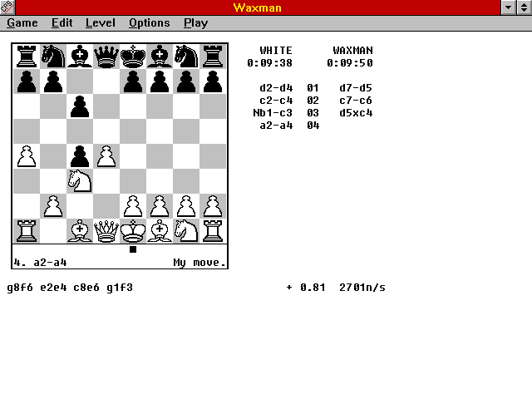Select the black queen on d8
The height and width of the screenshot is (399, 532).
pos(106,57)
